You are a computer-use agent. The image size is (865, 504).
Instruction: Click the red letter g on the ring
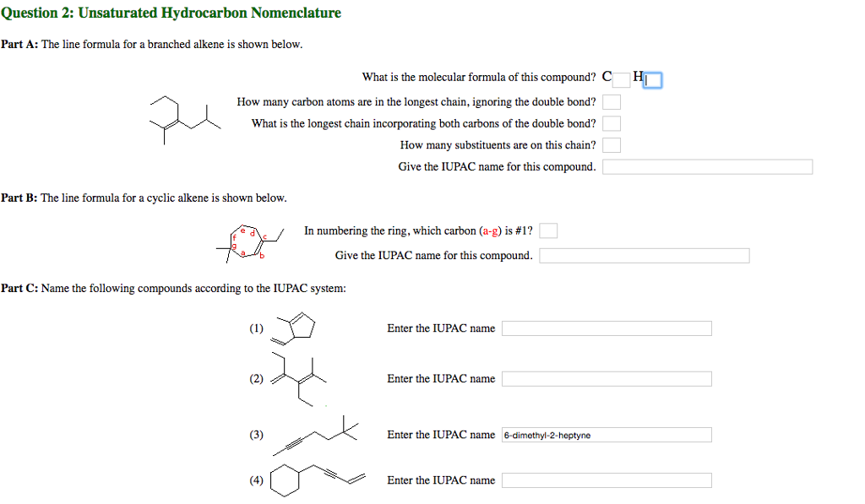[234, 246]
